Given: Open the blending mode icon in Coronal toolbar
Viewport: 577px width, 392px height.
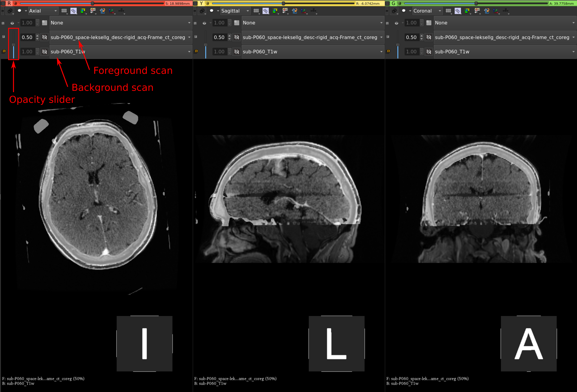Looking at the screenshot, I should tap(467, 11).
